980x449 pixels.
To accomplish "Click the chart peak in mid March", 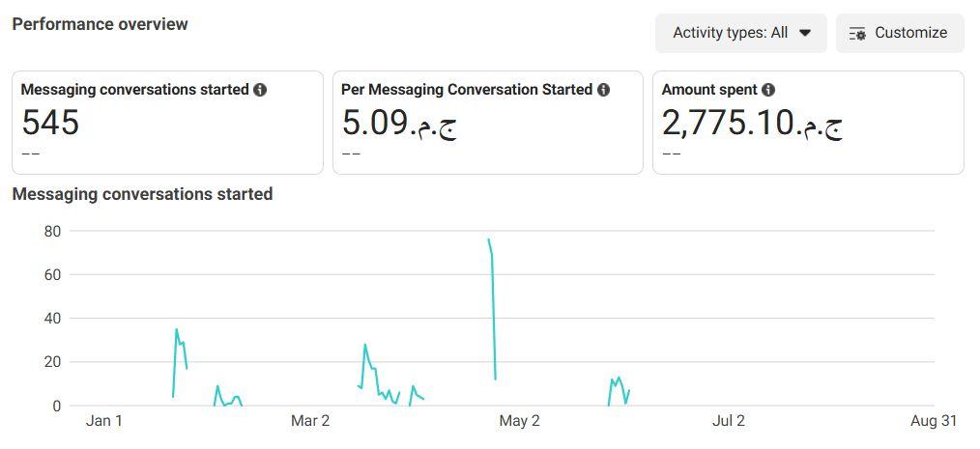I will pos(365,345).
